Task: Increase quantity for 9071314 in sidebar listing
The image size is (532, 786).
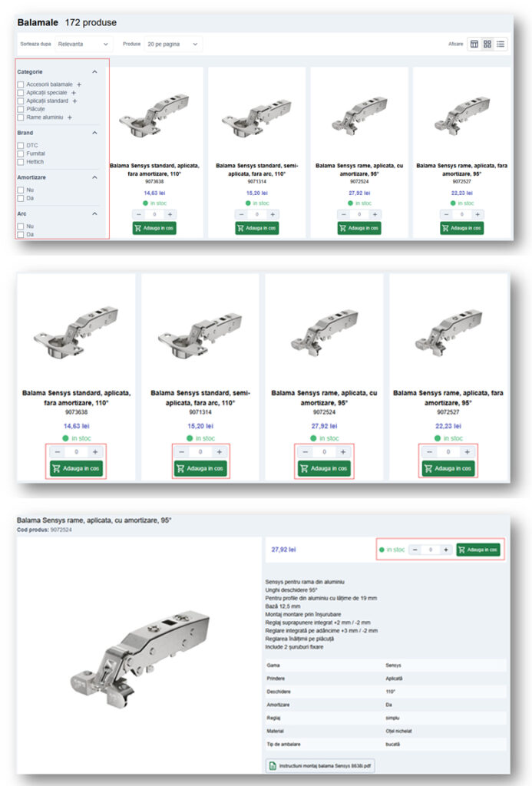Action: click(x=273, y=215)
